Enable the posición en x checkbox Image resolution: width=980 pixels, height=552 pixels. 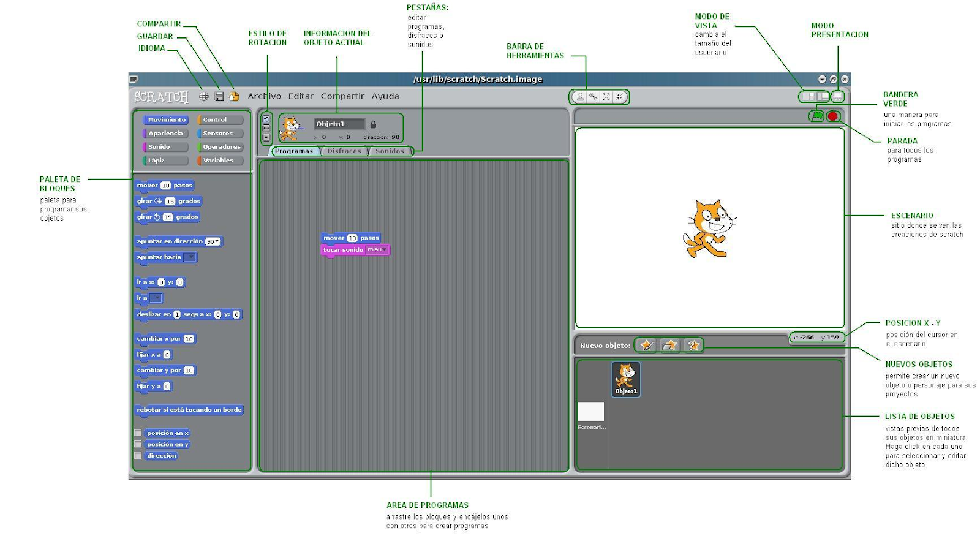point(138,433)
